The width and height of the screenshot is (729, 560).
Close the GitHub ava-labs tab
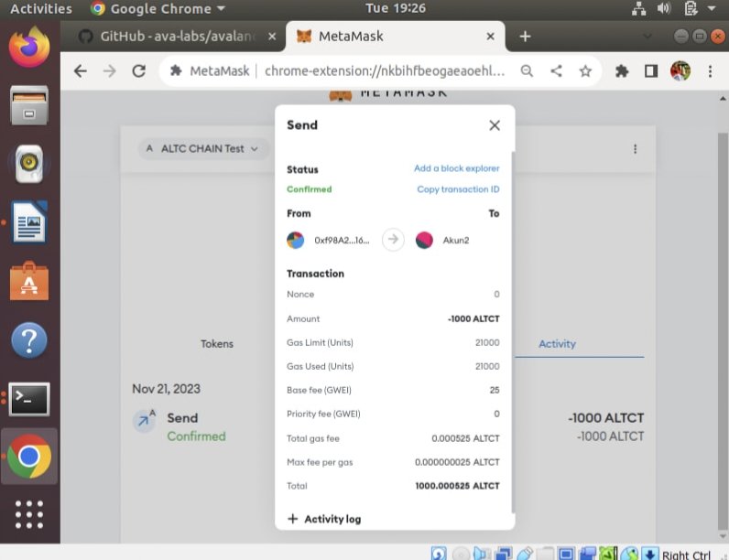pos(272,37)
